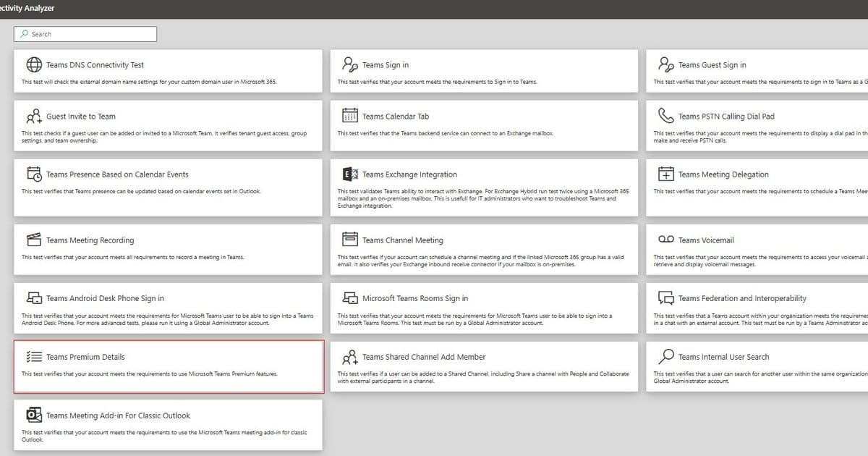Click the Teams Meeting Delegation calendar-plus icon

click(x=665, y=174)
